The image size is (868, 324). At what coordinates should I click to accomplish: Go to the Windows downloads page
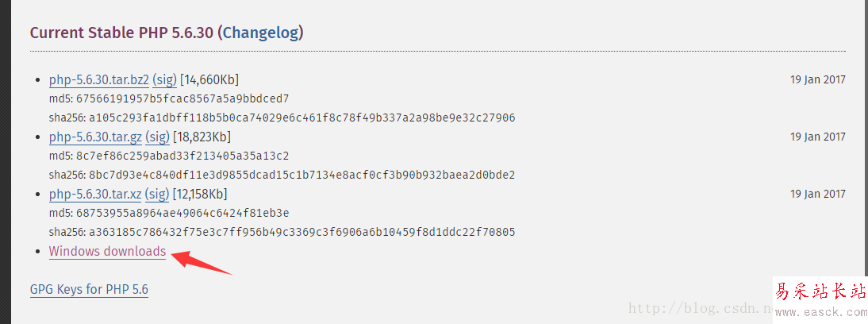pyautogui.click(x=107, y=251)
